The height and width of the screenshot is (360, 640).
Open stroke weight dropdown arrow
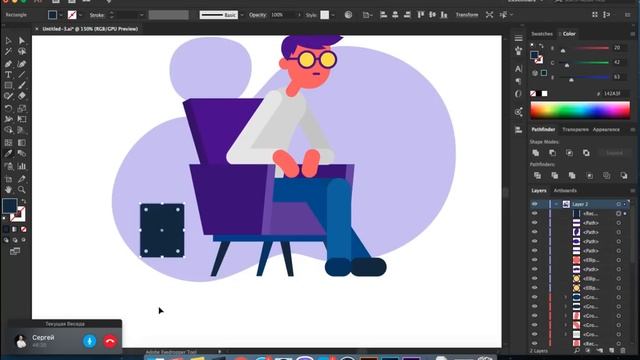(x=142, y=15)
